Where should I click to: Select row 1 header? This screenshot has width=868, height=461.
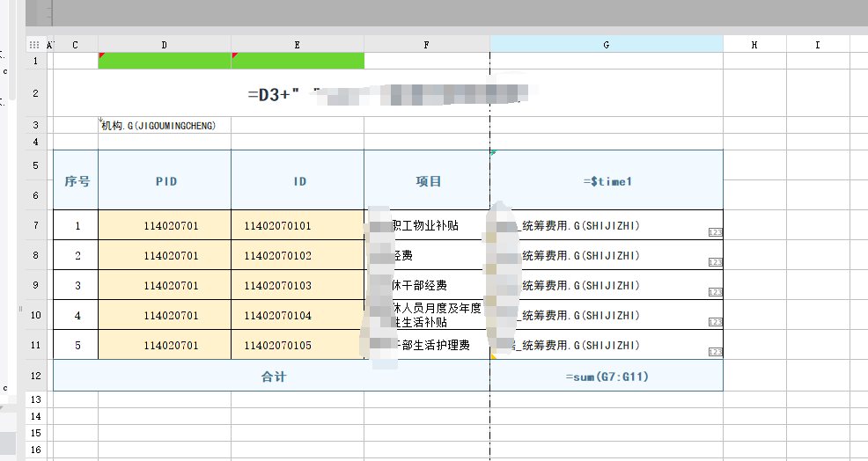[x=36, y=61]
